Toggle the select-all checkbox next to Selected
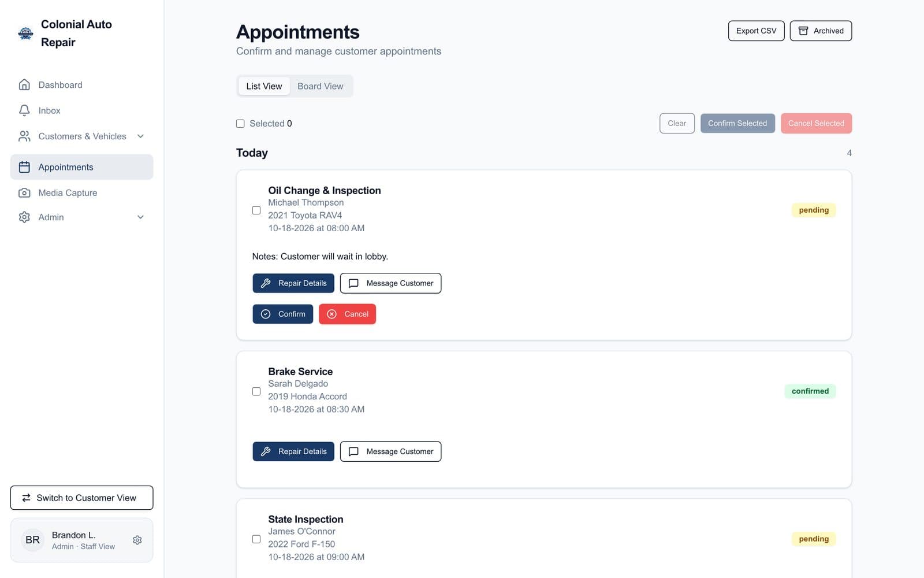The height and width of the screenshot is (578, 924). (x=240, y=124)
